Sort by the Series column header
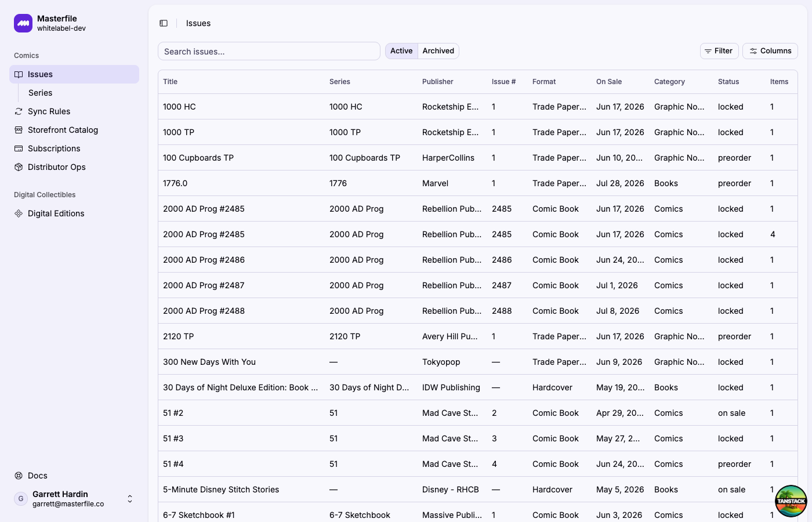Image resolution: width=812 pixels, height=522 pixels. [340, 82]
